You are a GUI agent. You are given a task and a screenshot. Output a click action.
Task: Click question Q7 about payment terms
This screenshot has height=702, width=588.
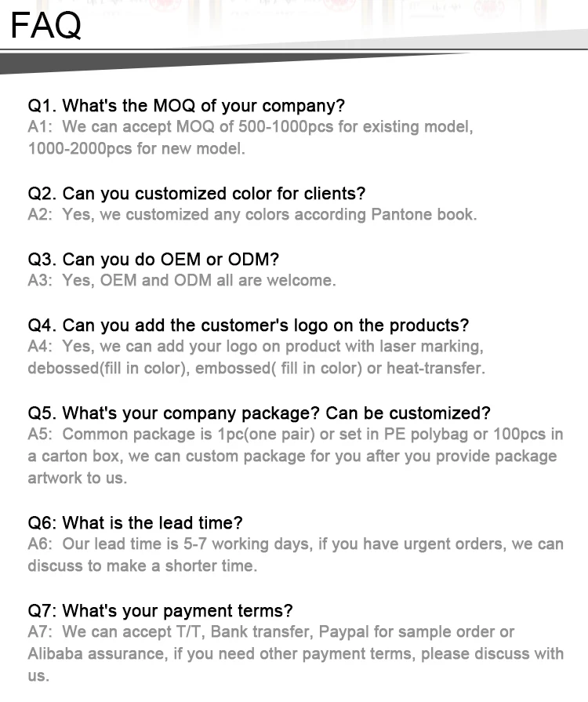[x=160, y=611]
